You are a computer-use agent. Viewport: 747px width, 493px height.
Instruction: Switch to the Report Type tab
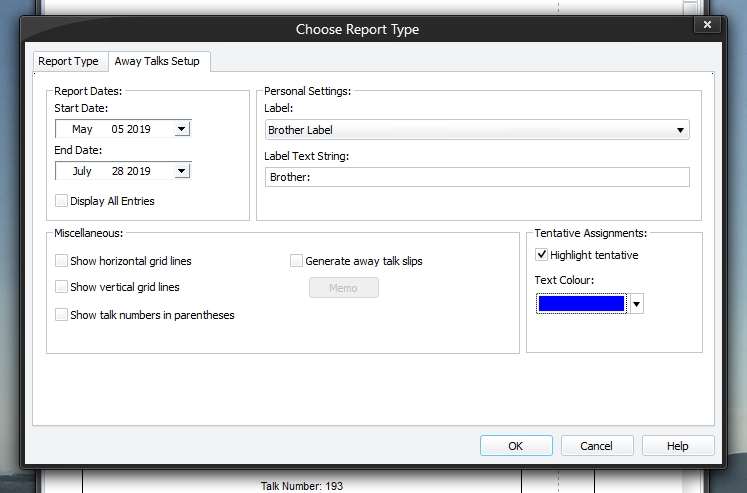coord(68,62)
